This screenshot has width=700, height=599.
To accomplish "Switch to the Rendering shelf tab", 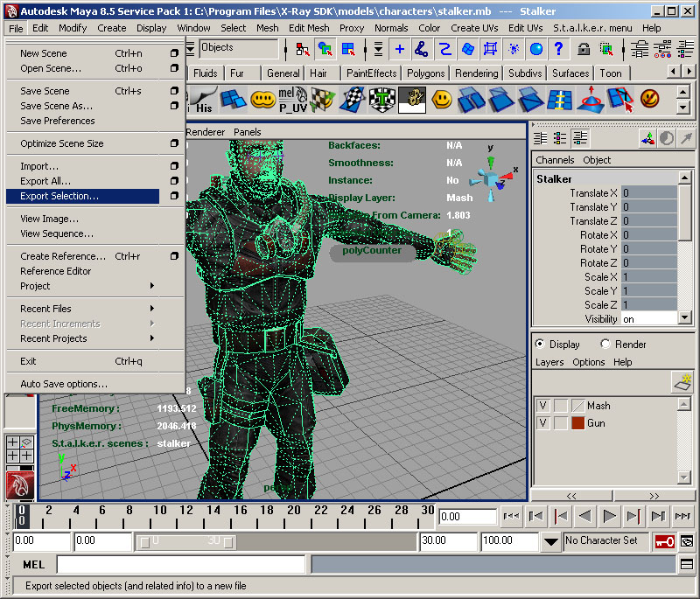I will (476, 73).
